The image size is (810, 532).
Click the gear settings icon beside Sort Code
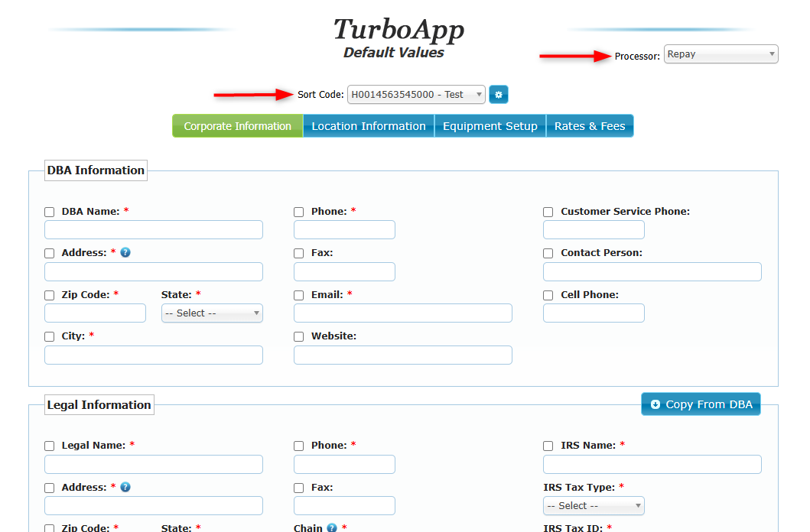click(x=499, y=95)
